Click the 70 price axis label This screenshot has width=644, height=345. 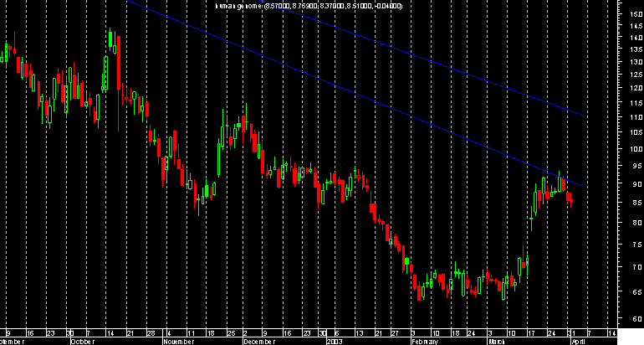point(637,267)
